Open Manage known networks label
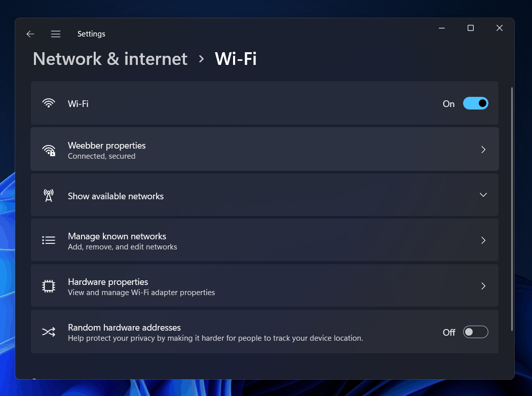 (117, 236)
